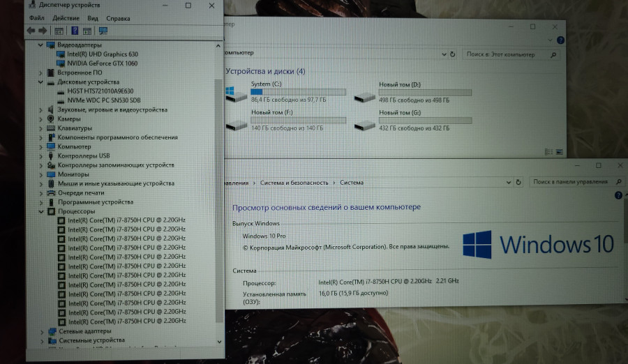
Task: Open Control Panel address bar dropdown
Action: [508, 182]
